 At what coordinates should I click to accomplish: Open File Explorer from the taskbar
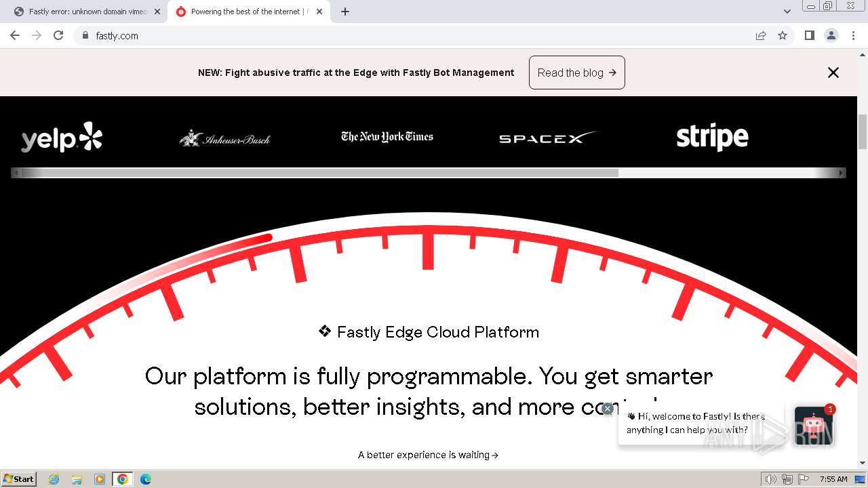(x=77, y=479)
